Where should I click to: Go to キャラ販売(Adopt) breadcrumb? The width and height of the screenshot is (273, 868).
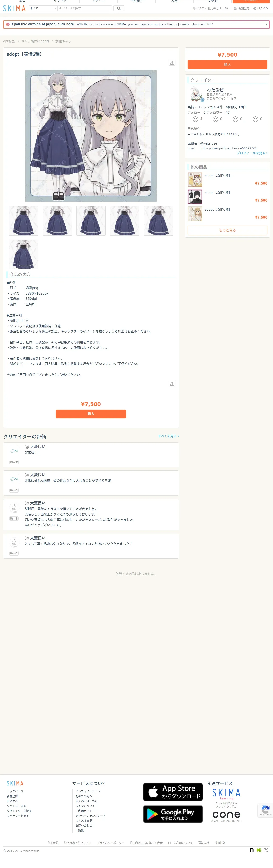pos(35,41)
